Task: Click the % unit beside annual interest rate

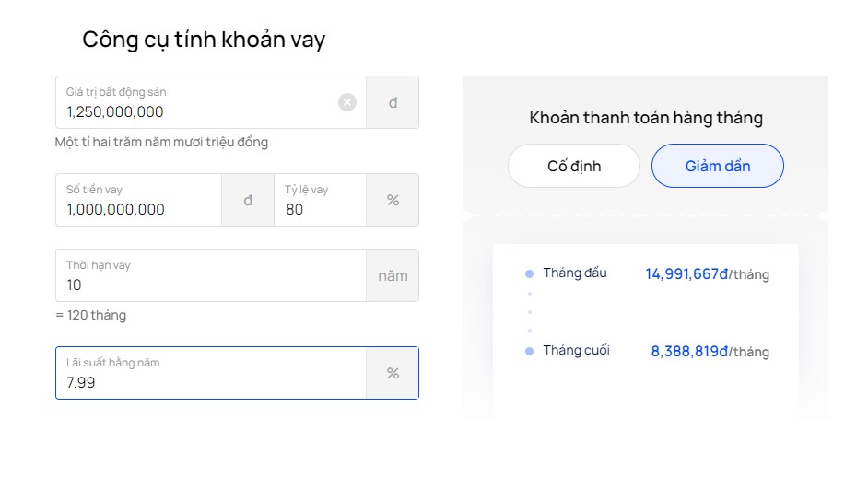Action: [393, 373]
